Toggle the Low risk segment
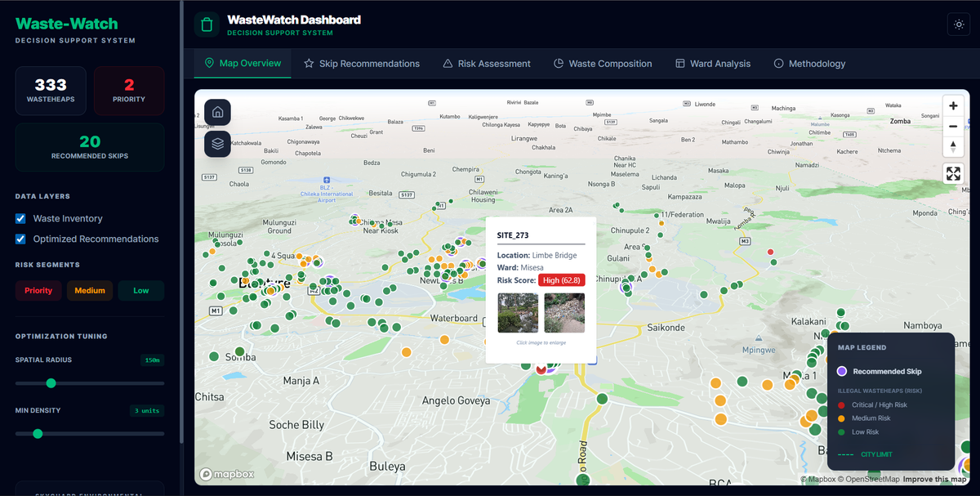This screenshot has width=980, height=496. click(141, 290)
